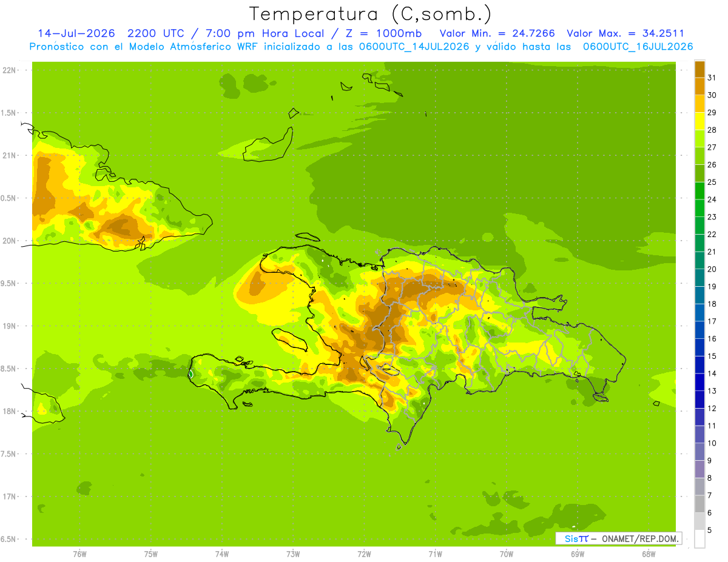Click the dark blue legend swatch between 13 and 14
The image size is (728, 562).
[x=699, y=382]
